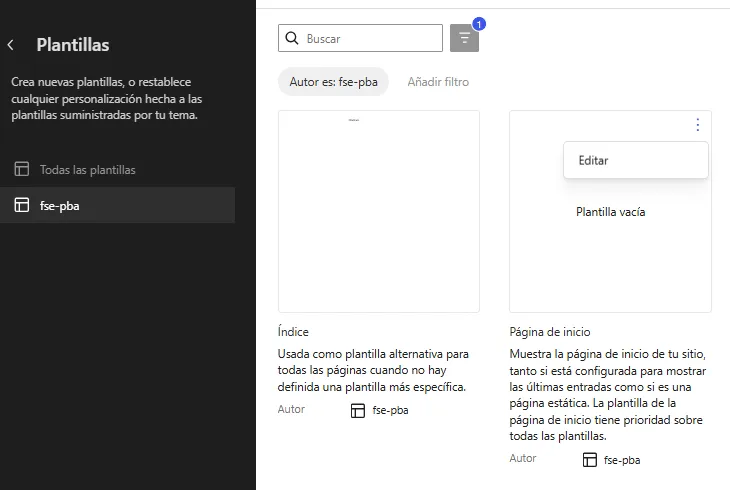Open Todas las plantillas in sidebar
Screen dimensions: 730x490
click(x=117, y=170)
